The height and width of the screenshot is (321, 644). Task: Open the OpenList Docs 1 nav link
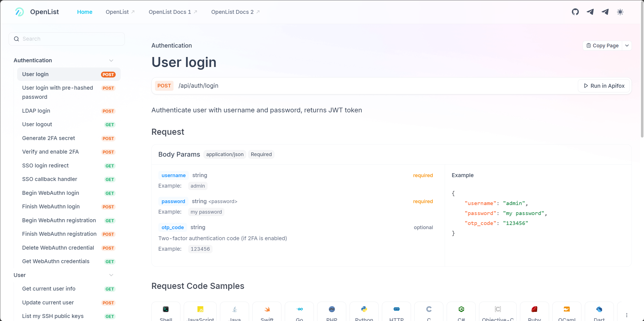(173, 12)
